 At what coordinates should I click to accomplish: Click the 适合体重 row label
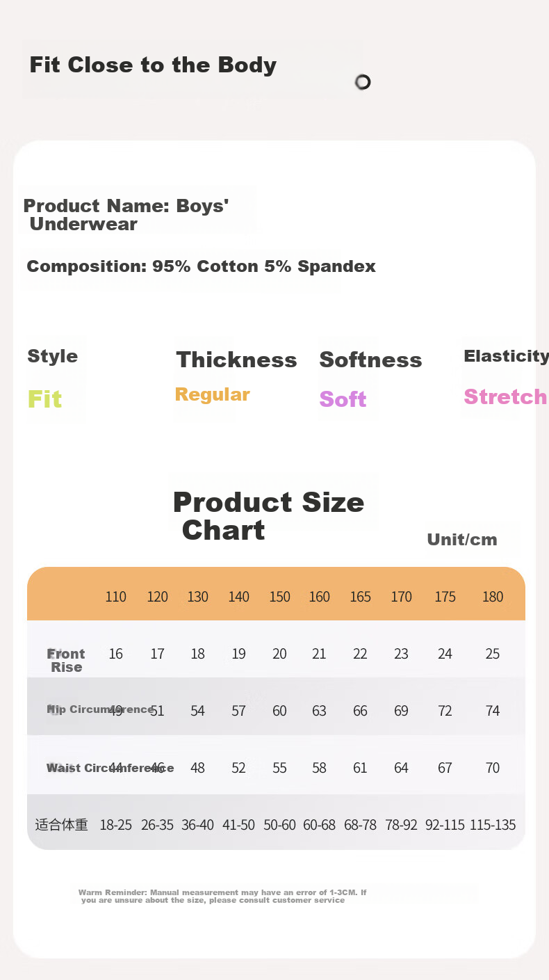pos(62,825)
